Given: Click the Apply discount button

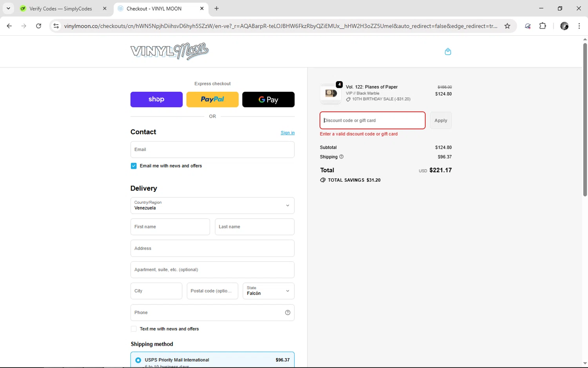Looking at the screenshot, I should tap(441, 120).
